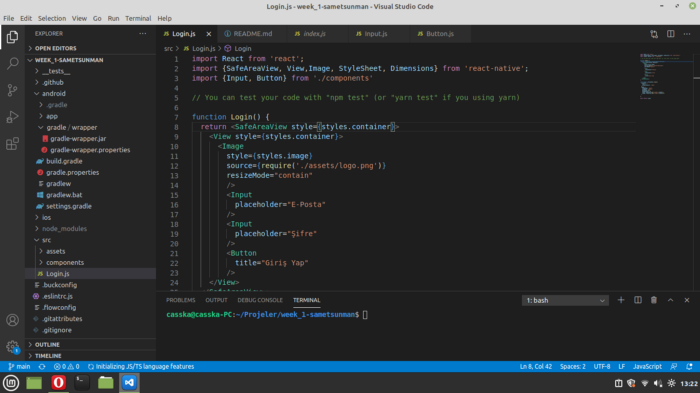Click the main branch indicator
The height and width of the screenshot is (393, 700).
point(19,367)
